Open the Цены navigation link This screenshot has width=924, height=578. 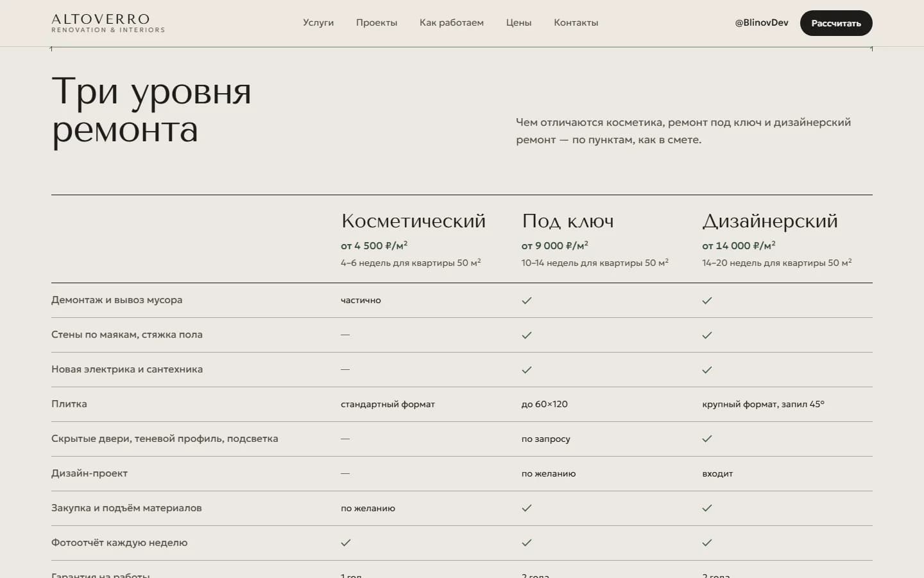[518, 22]
